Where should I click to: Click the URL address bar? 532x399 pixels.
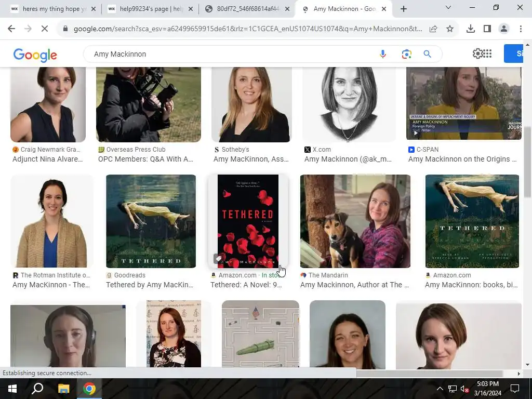[248, 29]
